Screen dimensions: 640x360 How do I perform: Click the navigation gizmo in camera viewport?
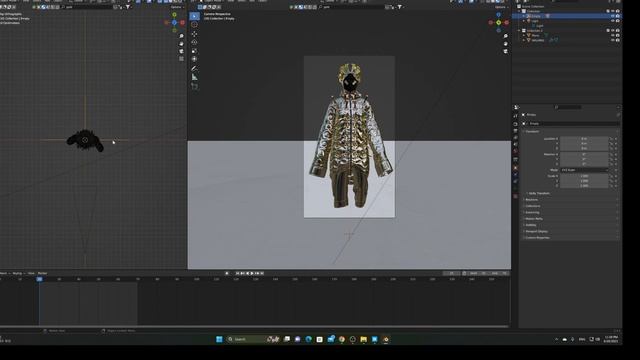(498, 22)
